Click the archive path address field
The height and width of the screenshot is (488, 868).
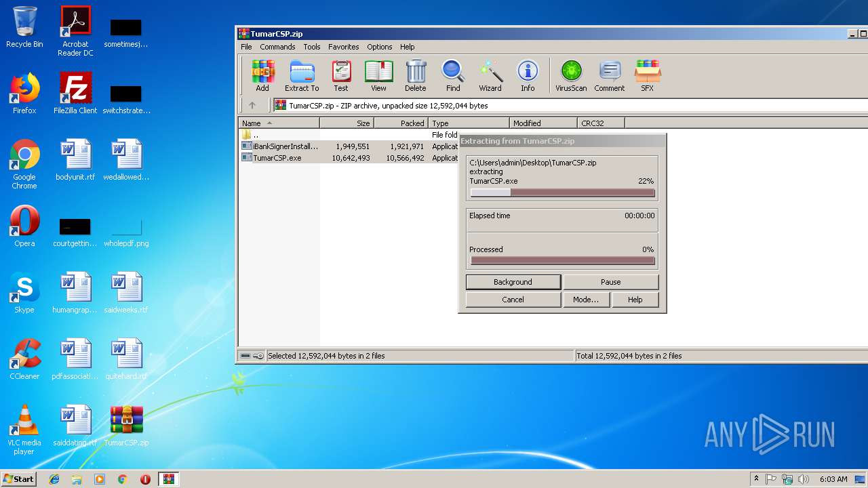pos(570,106)
